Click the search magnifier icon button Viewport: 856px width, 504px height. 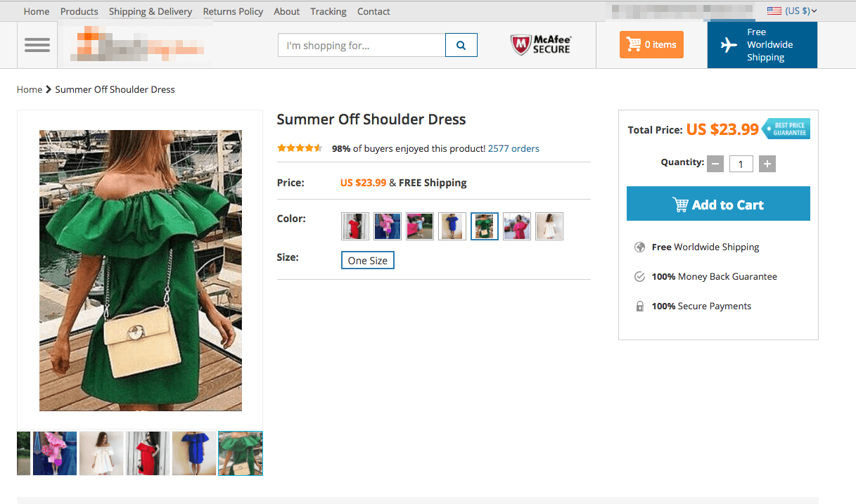point(461,45)
